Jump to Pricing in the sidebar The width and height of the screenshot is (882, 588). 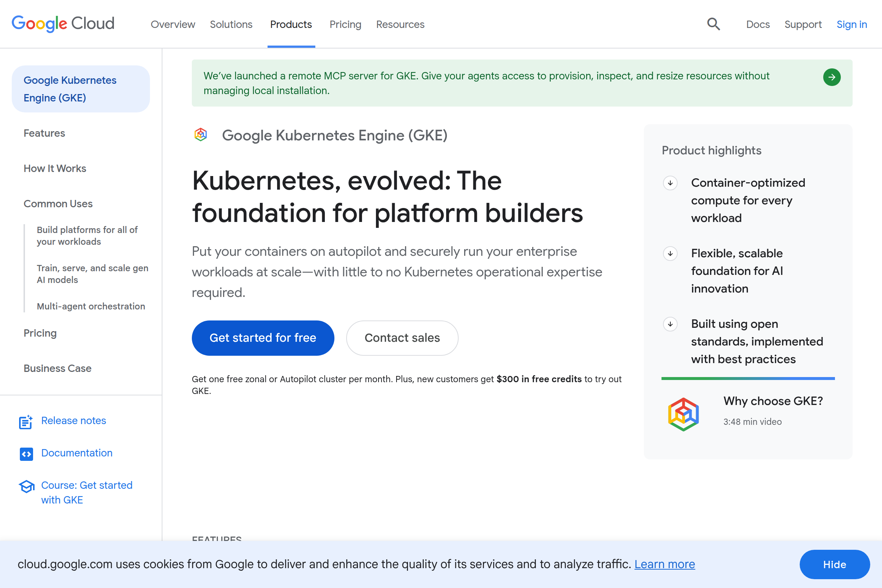[x=40, y=333]
